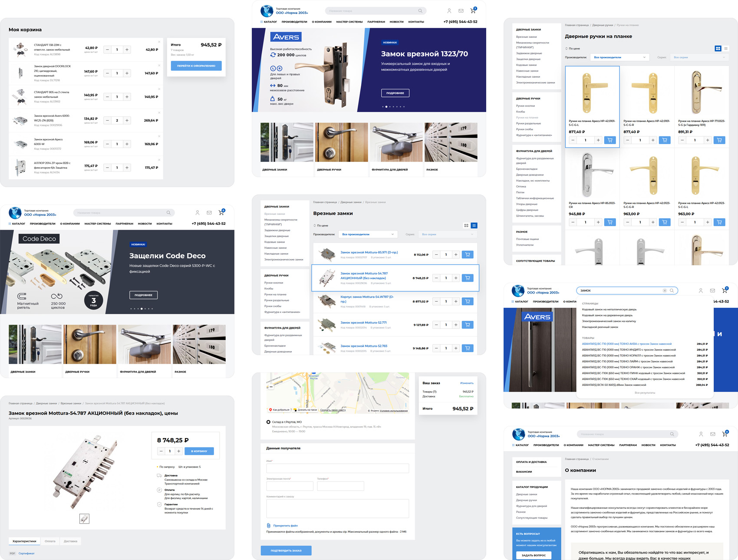This screenshot has height=560, width=738.
Task: Click magnifier icon in the ЗАМОК search field
Action: [672, 290]
